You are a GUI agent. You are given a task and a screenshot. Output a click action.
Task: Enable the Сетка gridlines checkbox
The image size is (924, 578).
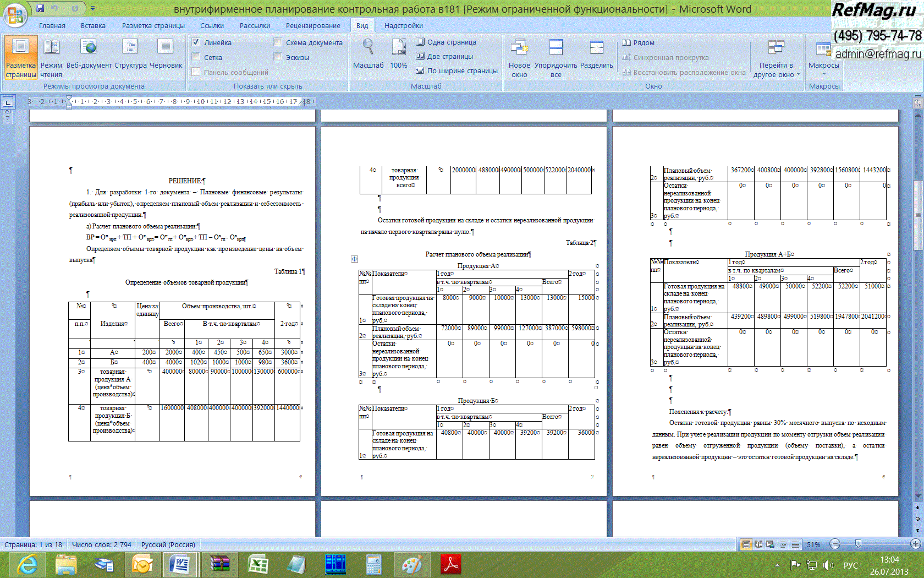click(x=196, y=57)
